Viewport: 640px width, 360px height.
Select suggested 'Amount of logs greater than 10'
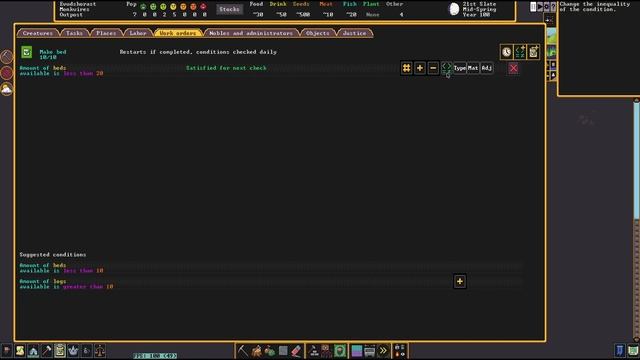tap(271, 284)
